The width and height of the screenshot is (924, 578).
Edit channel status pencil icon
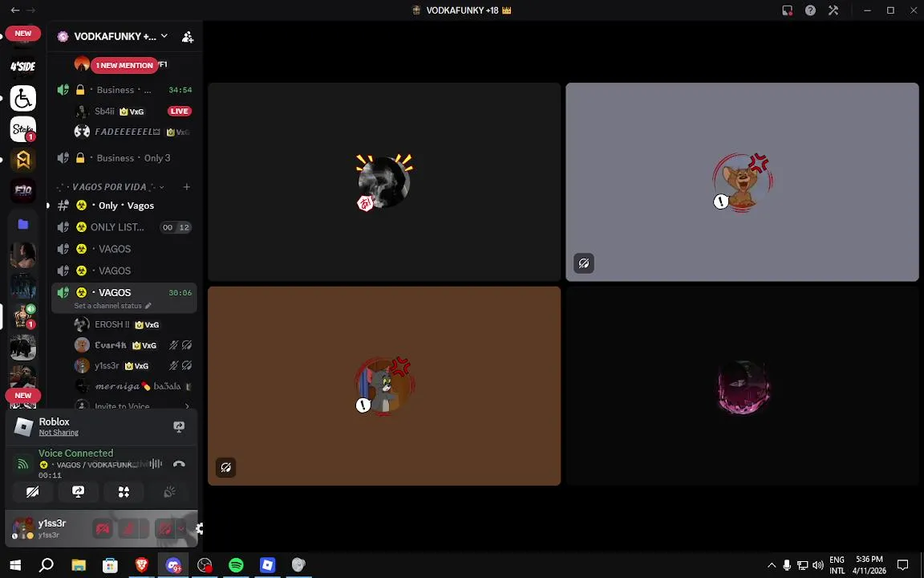pyautogui.click(x=148, y=306)
